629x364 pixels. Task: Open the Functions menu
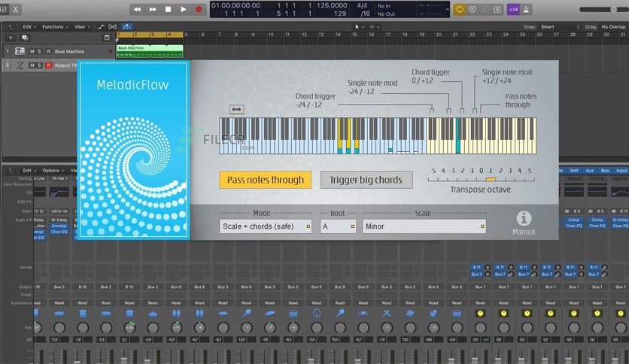click(55, 27)
